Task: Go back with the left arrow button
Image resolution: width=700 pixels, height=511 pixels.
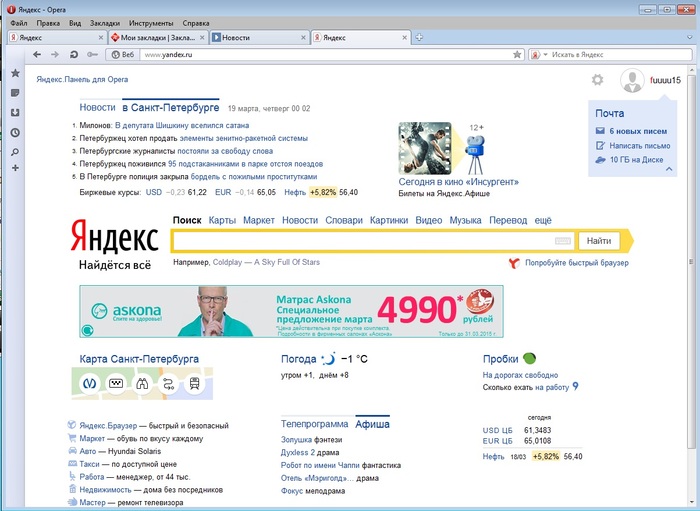Action: click(x=37, y=54)
